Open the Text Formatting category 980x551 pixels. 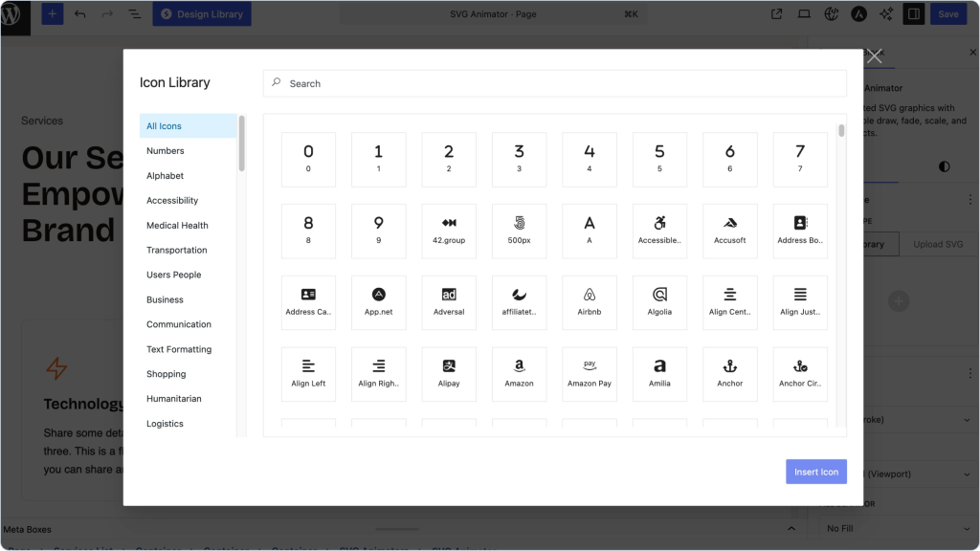pyautogui.click(x=189, y=349)
